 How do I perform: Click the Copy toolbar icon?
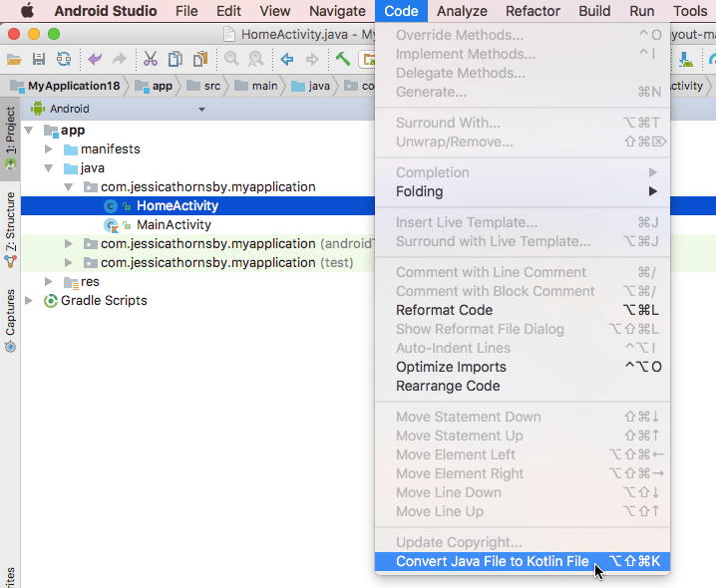[175, 60]
